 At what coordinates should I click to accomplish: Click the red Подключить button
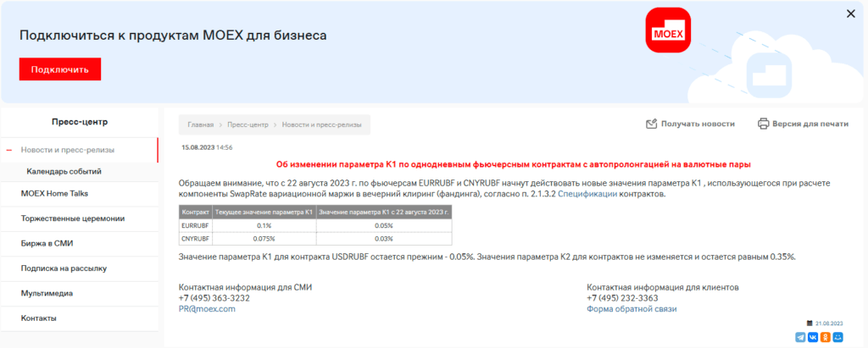(60, 69)
